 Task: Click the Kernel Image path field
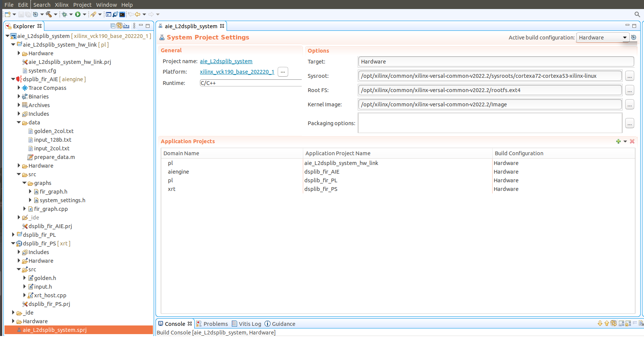click(x=490, y=104)
